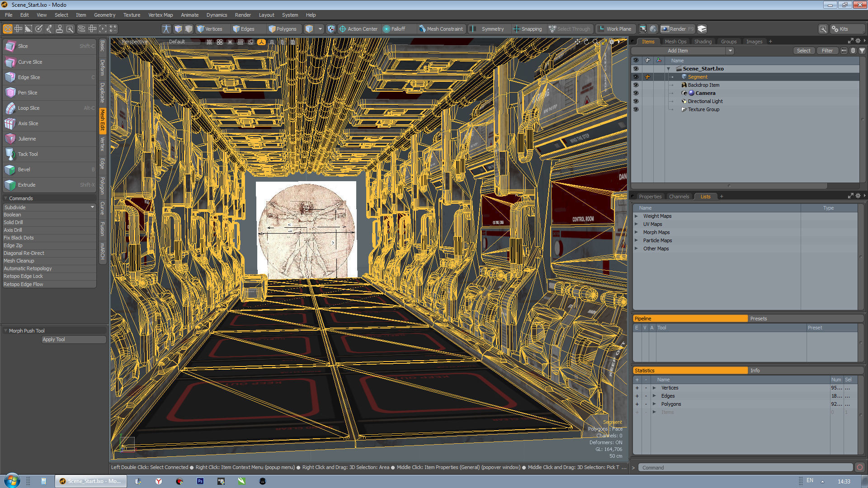Toggle Symmetry on or off
868x488 pixels.
click(x=487, y=29)
